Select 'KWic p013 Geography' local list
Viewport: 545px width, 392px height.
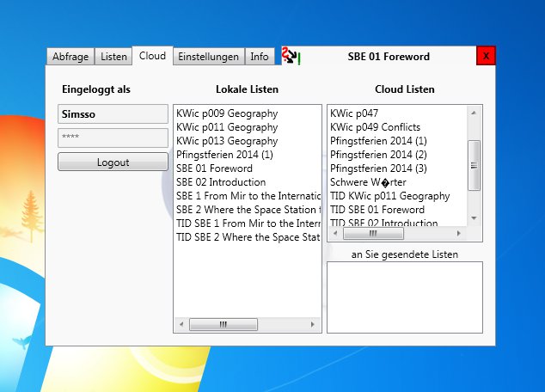[x=248, y=141]
